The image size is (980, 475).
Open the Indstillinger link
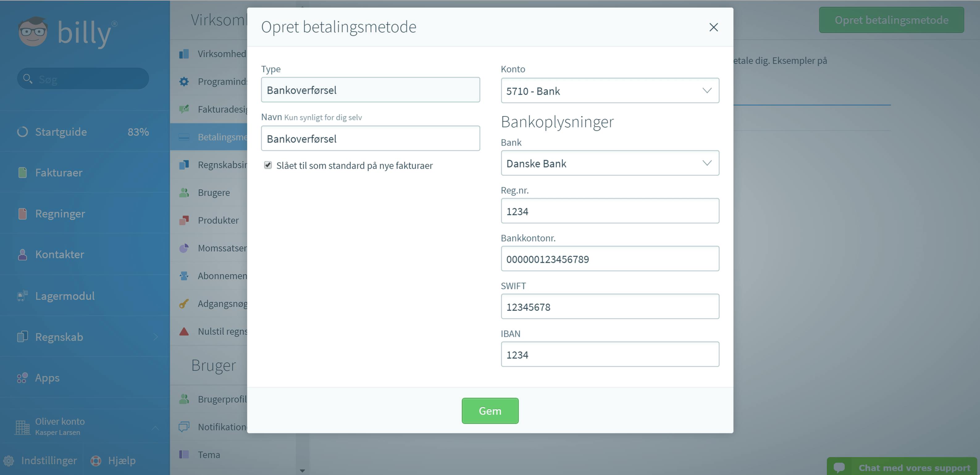tap(49, 461)
